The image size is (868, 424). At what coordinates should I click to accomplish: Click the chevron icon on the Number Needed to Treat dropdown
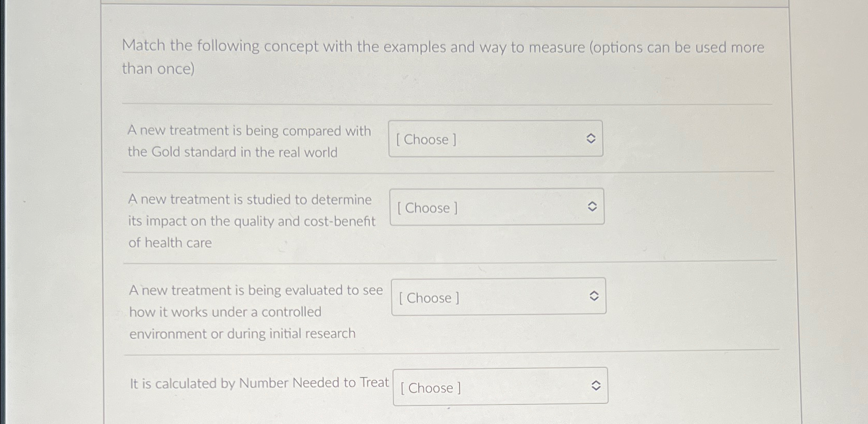[x=597, y=385]
